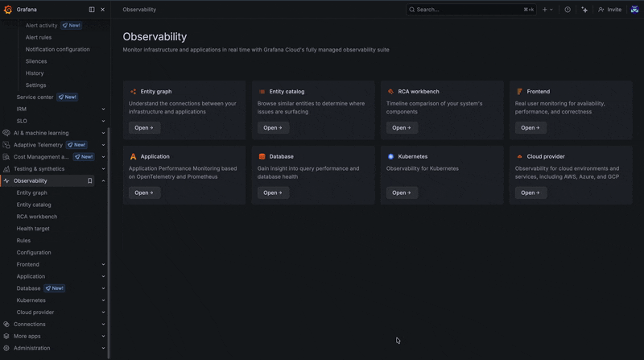
Task: Open Alert rules in sidebar
Action: [39, 37]
